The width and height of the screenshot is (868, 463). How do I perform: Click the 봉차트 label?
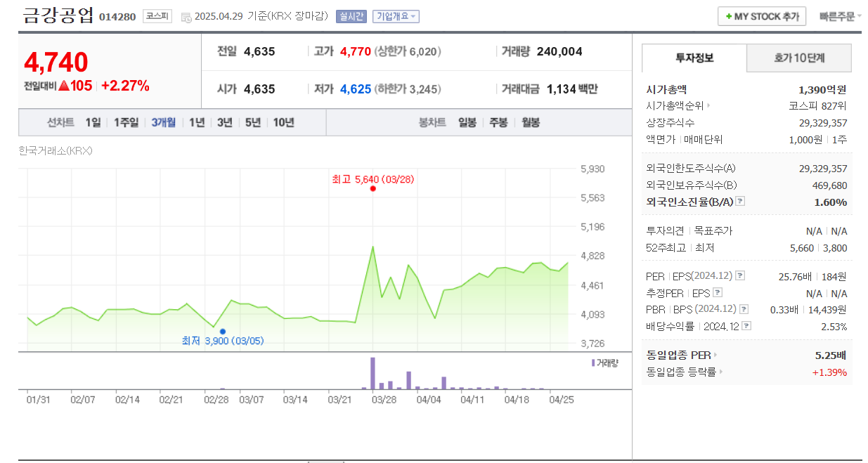[x=432, y=122]
